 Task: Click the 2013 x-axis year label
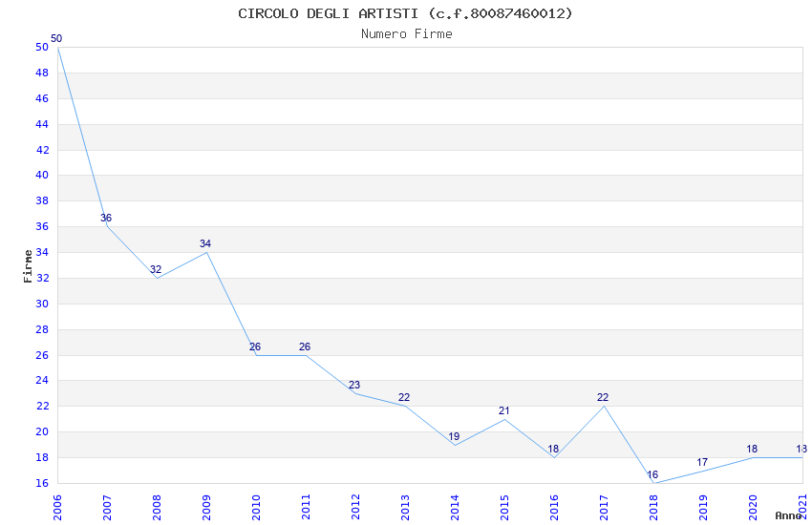point(405,508)
